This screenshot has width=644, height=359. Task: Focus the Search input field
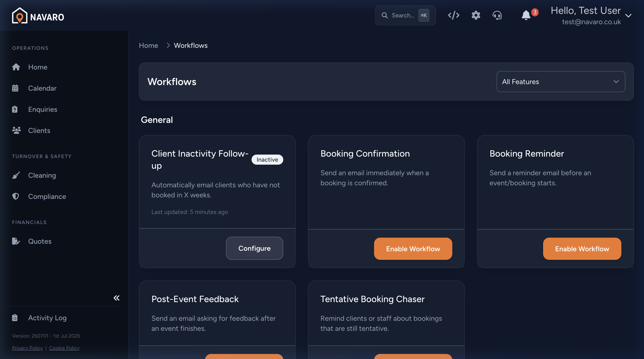click(x=405, y=15)
